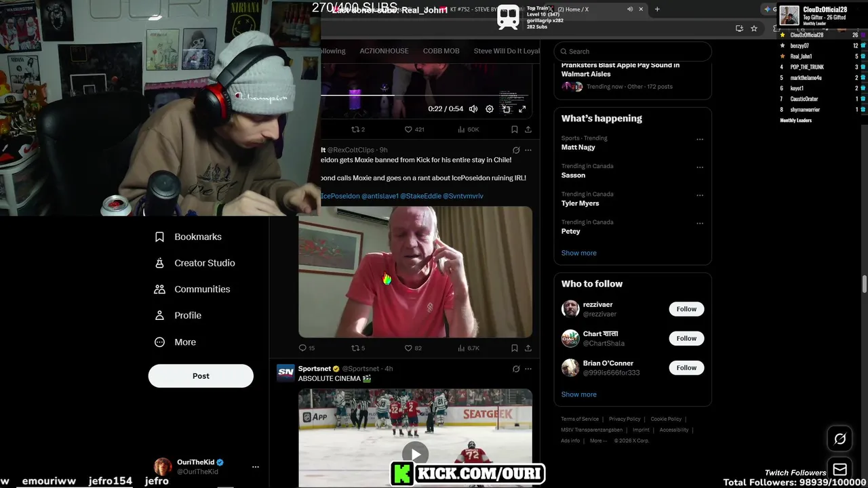The width and height of the screenshot is (868, 488).
Task: Follow rezzivaer
Action: click(x=686, y=309)
